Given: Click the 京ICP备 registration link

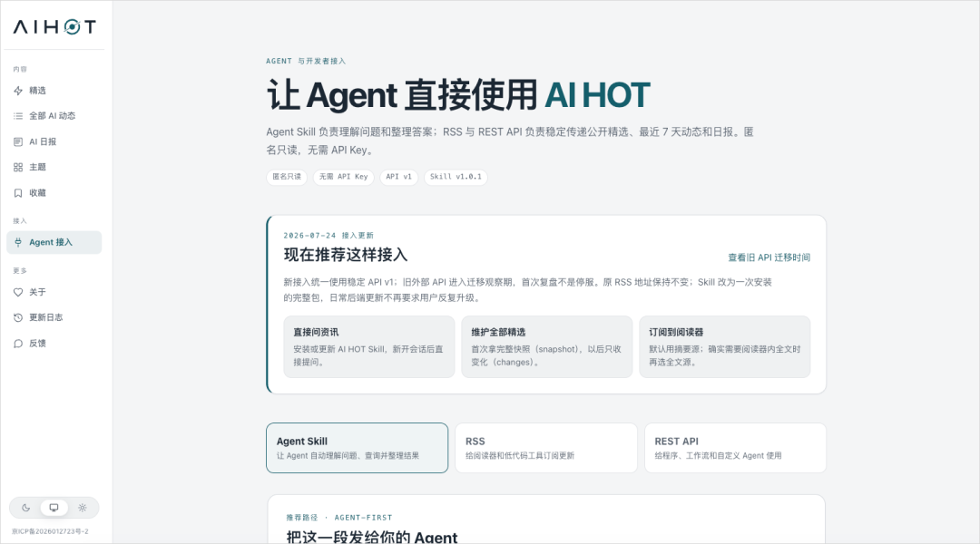Looking at the screenshot, I should (x=50, y=531).
